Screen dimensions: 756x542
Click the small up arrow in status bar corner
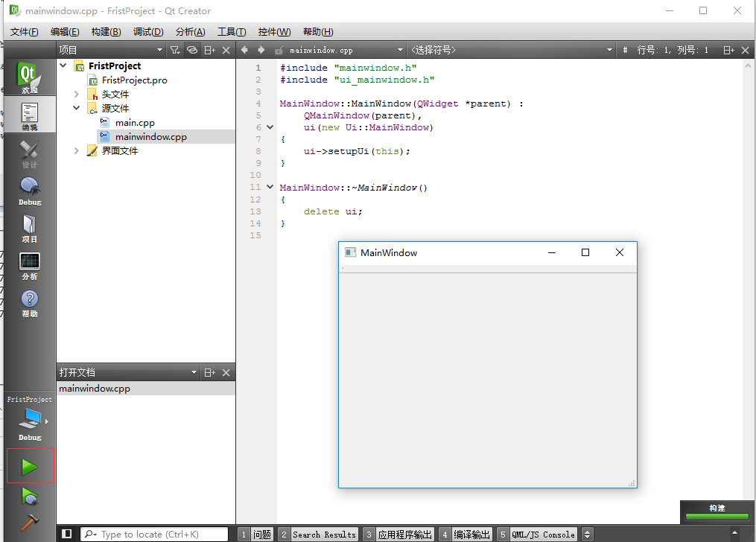(734, 532)
